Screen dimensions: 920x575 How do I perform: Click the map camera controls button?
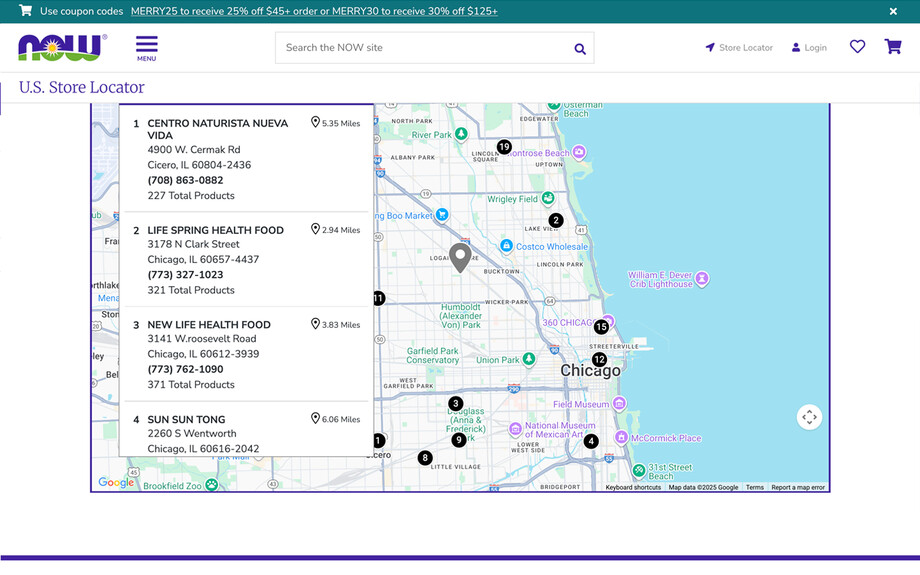click(809, 417)
